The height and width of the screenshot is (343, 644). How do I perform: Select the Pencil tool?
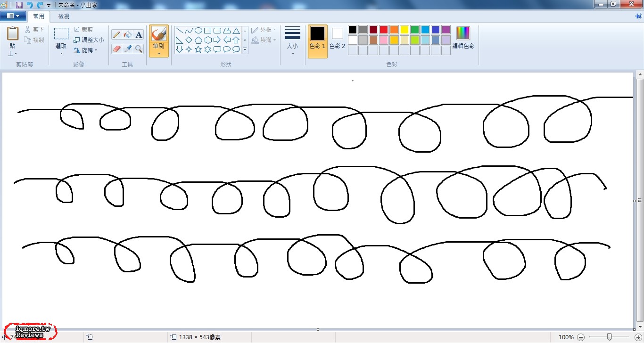click(x=116, y=35)
